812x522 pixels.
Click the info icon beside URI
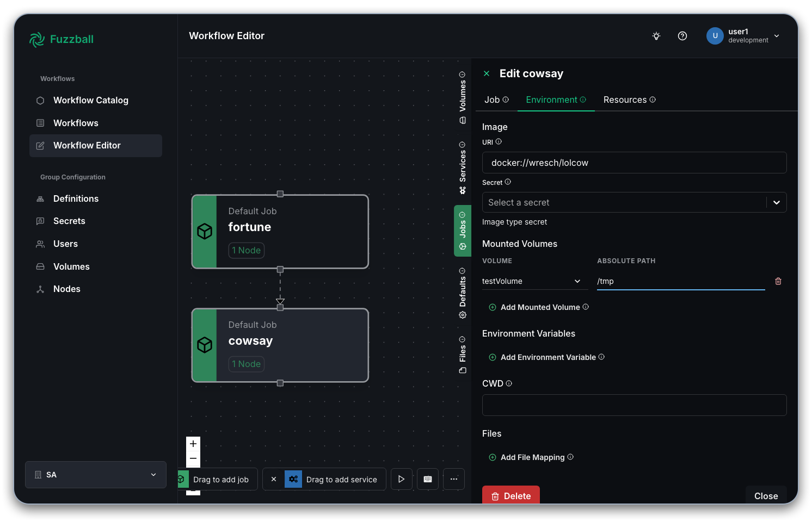(499, 141)
